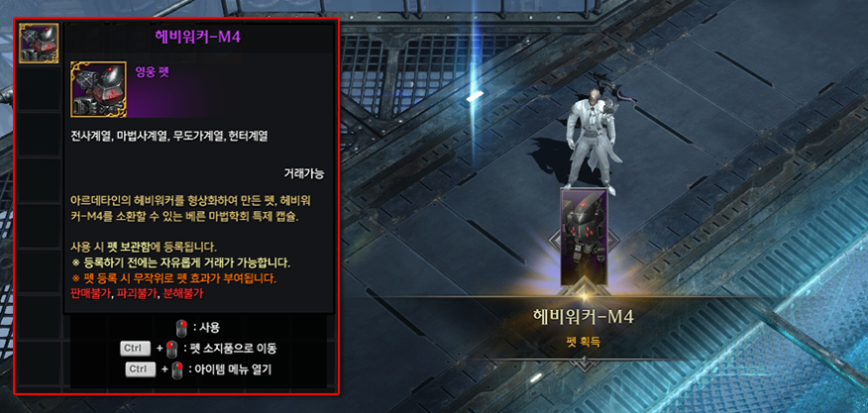Click the Ctrl key icon for 아이템 메뉴 열기
868x413 pixels.
141,368
